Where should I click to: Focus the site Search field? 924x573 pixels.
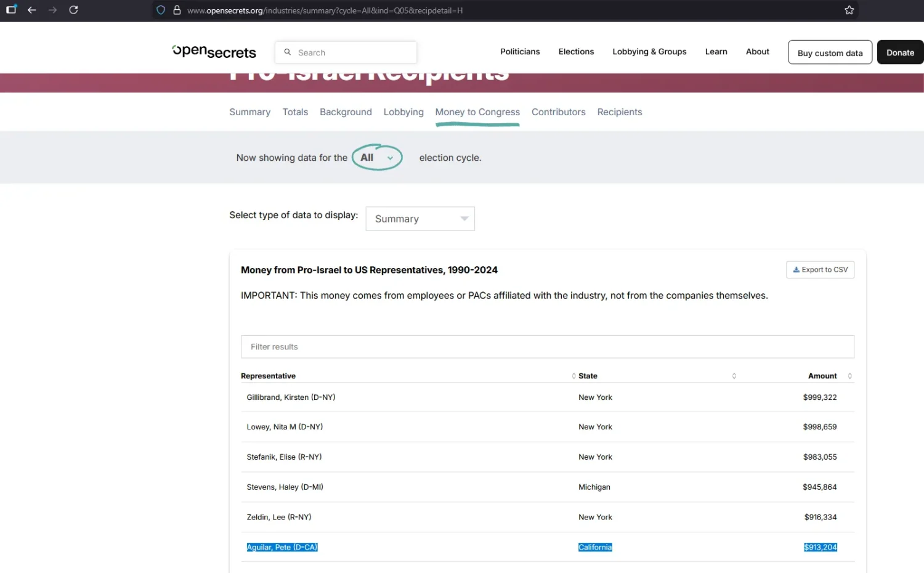point(346,52)
